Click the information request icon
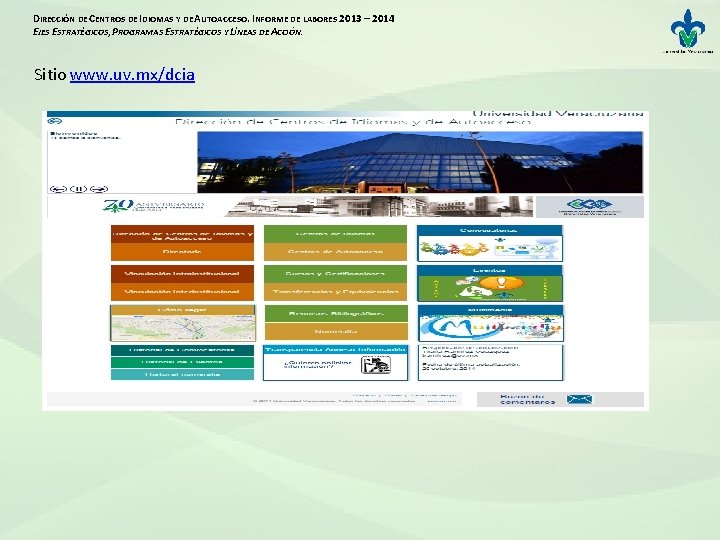The width and height of the screenshot is (720, 540). point(375,366)
